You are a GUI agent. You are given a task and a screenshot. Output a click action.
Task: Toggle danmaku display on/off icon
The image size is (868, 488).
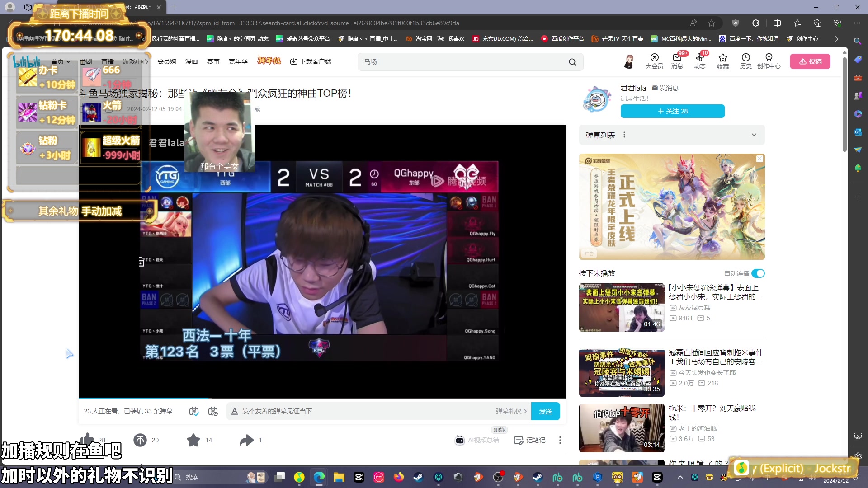click(x=194, y=411)
